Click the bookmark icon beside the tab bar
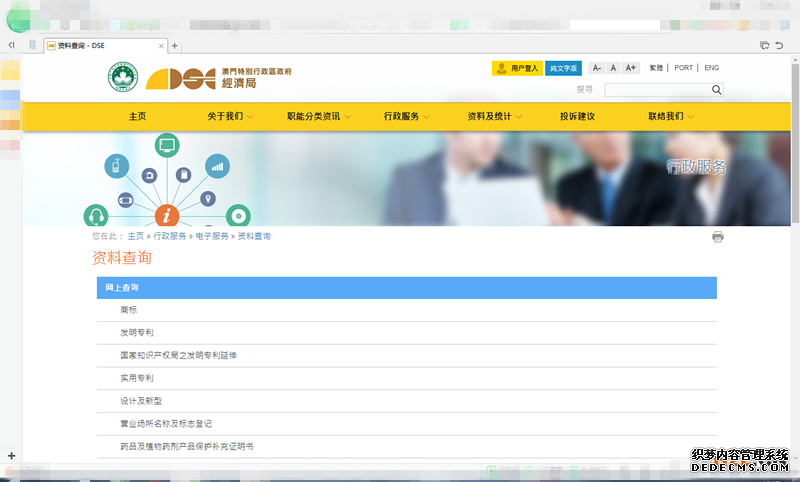Image resolution: width=800 pixels, height=482 pixels. pyautogui.click(x=32, y=45)
